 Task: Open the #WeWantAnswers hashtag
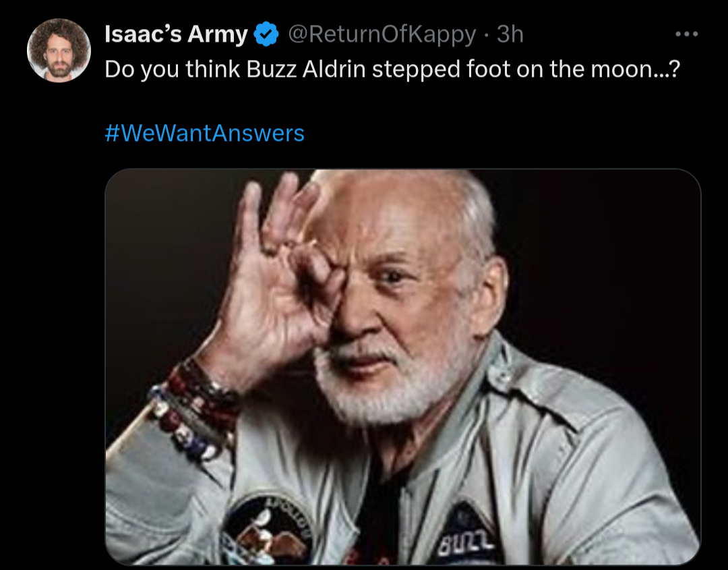click(205, 133)
